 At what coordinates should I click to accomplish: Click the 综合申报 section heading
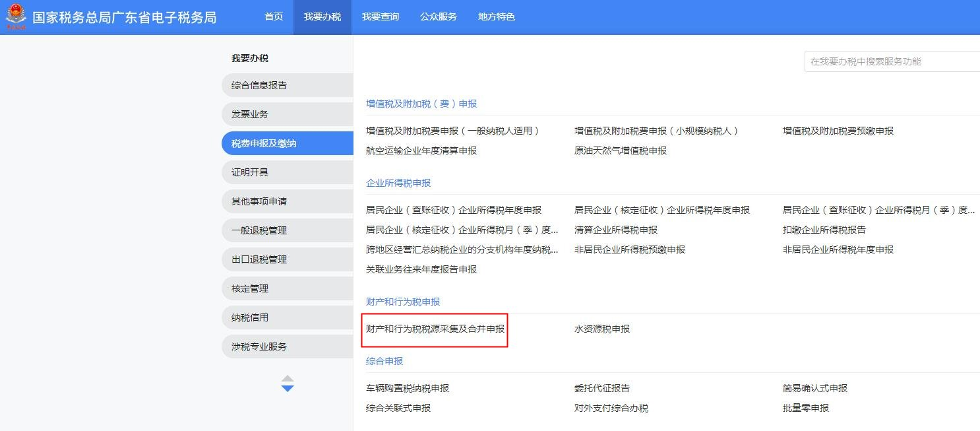tap(384, 361)
